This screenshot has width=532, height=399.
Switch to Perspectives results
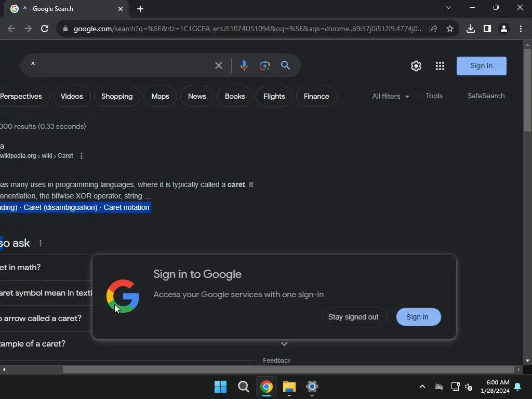click(x=22, y=96)
